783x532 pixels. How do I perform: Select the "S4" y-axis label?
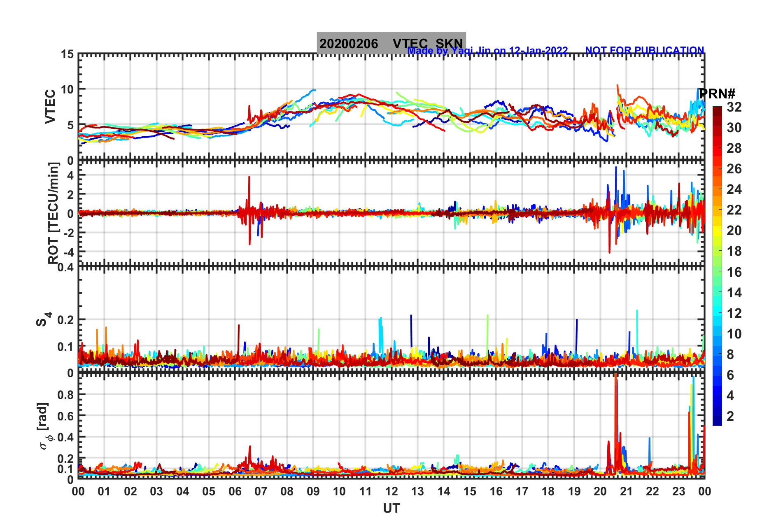pos(44,319)
